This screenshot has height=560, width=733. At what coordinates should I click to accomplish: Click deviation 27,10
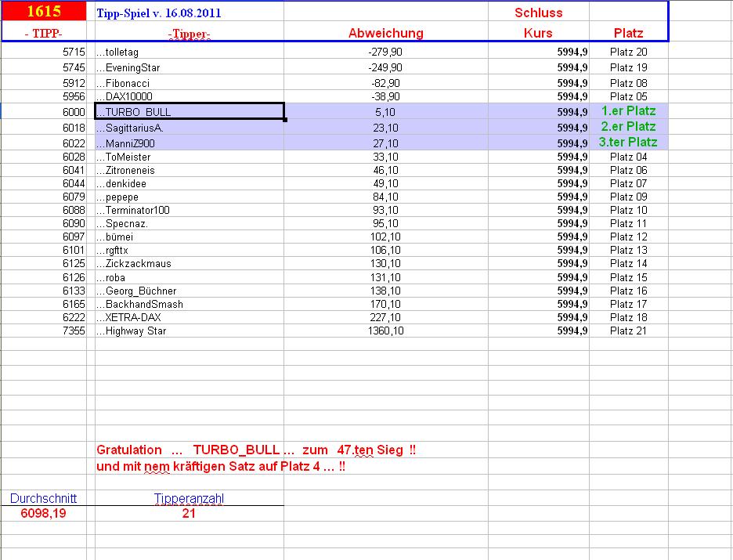385,143
